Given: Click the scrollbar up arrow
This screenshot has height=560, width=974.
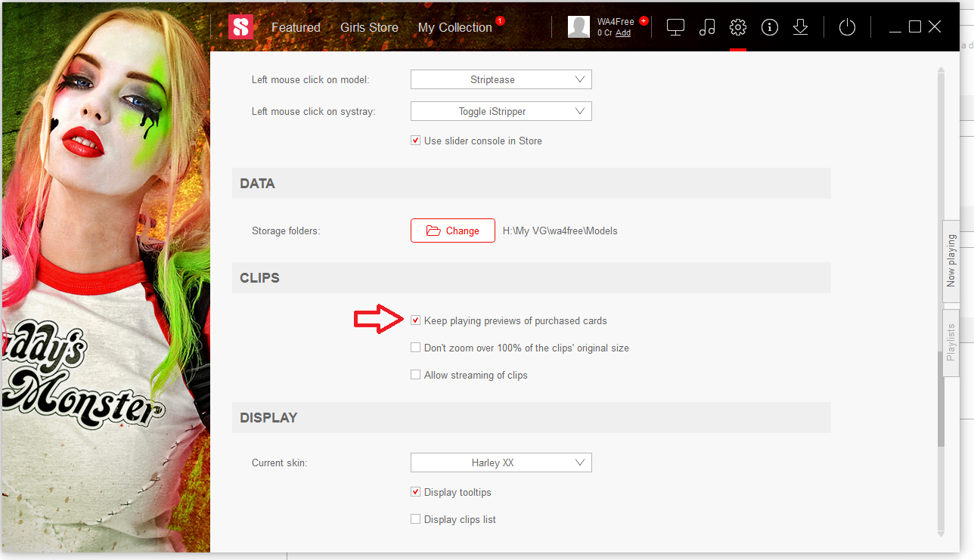Looking at the screenshot, I should click(941, 71).
